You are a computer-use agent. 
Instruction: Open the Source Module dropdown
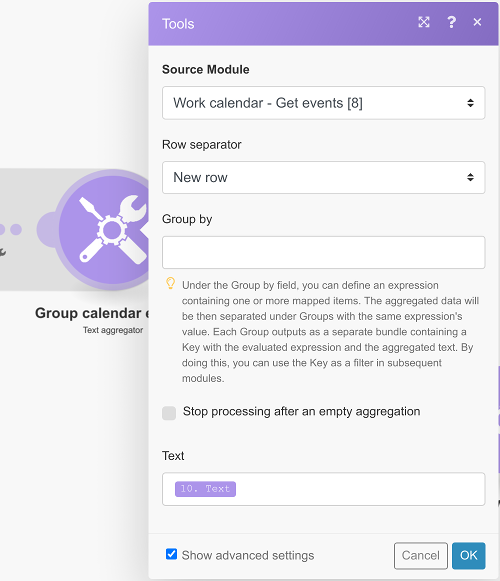(323, 103)
